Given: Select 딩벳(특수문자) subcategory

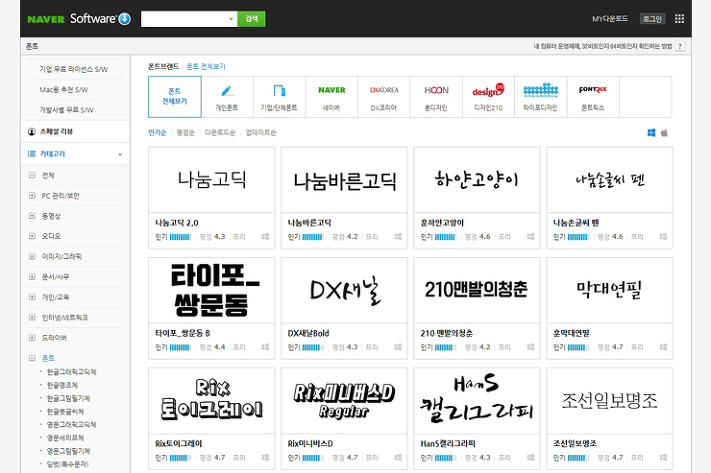Looking at the screenshot, I should coord(68,464).
